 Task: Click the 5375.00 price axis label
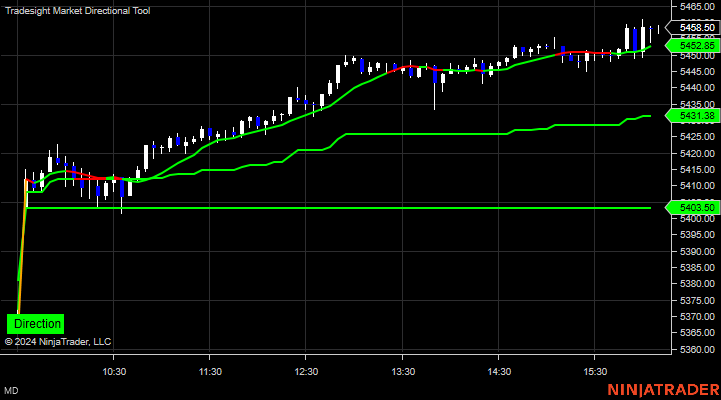pos(697,301)
